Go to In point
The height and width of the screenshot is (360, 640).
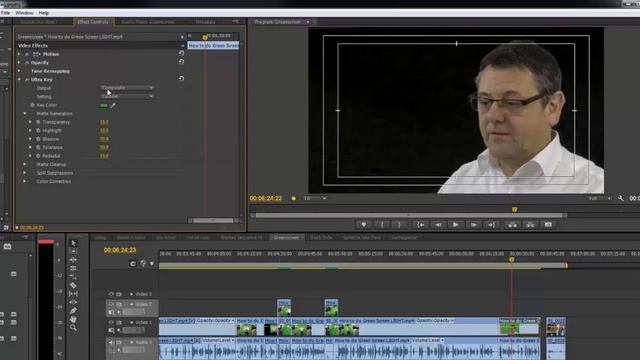pos(420,224)
